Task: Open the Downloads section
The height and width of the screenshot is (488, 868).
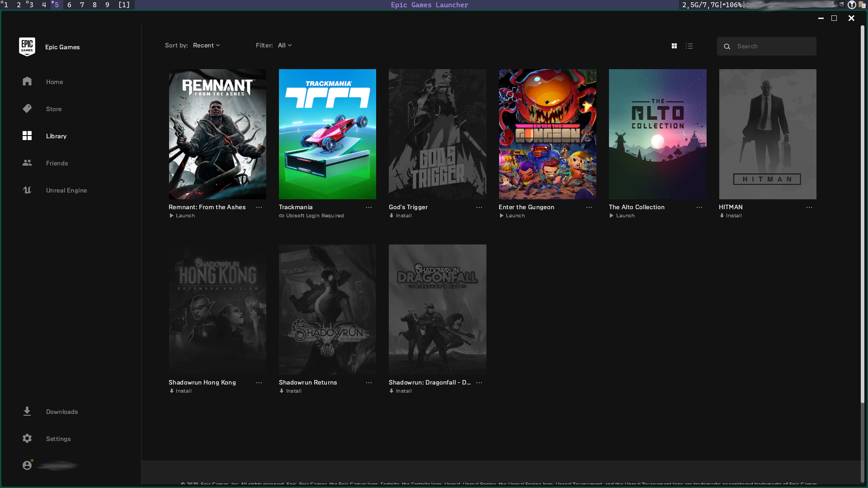Action: tap(61, 411)
